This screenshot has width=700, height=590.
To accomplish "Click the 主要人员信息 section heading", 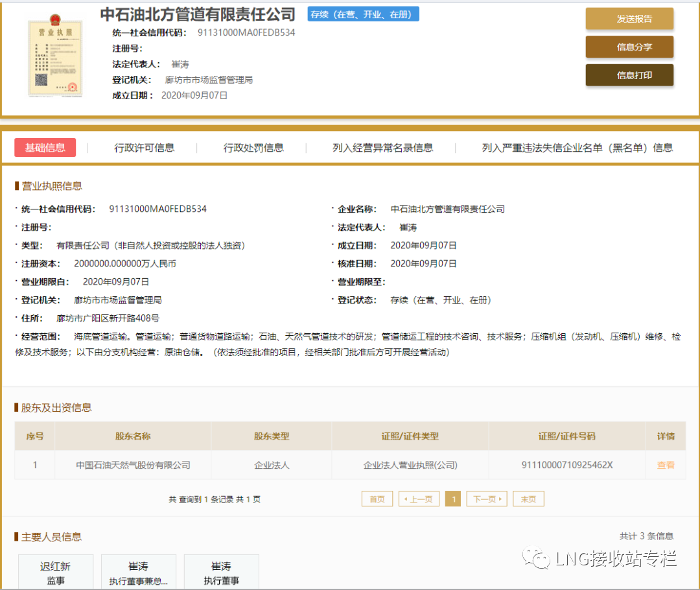I will pyautogui.click(x=51, y=537).
